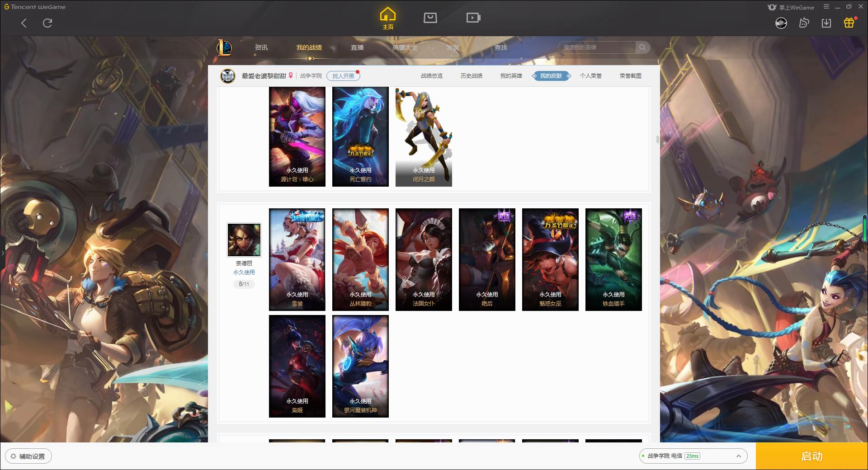Click the 搜索我的英雄 search field
The image size is (868, 470).
coord(597,47)
